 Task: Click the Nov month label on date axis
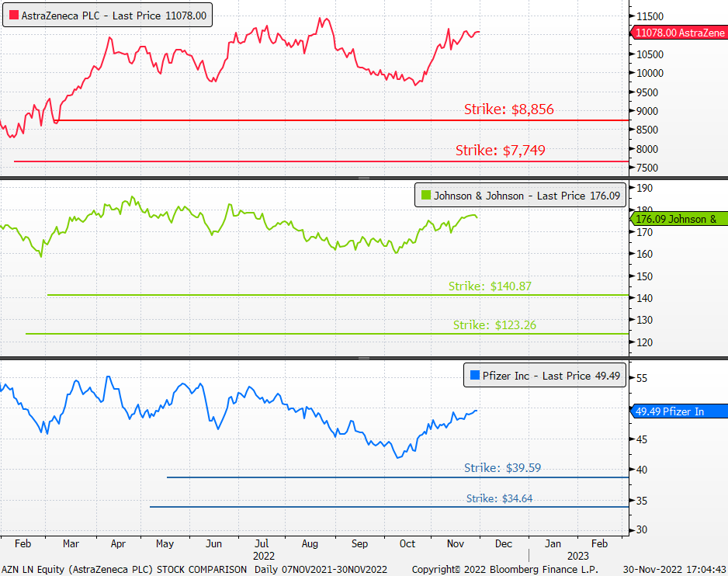click(456, 543)
